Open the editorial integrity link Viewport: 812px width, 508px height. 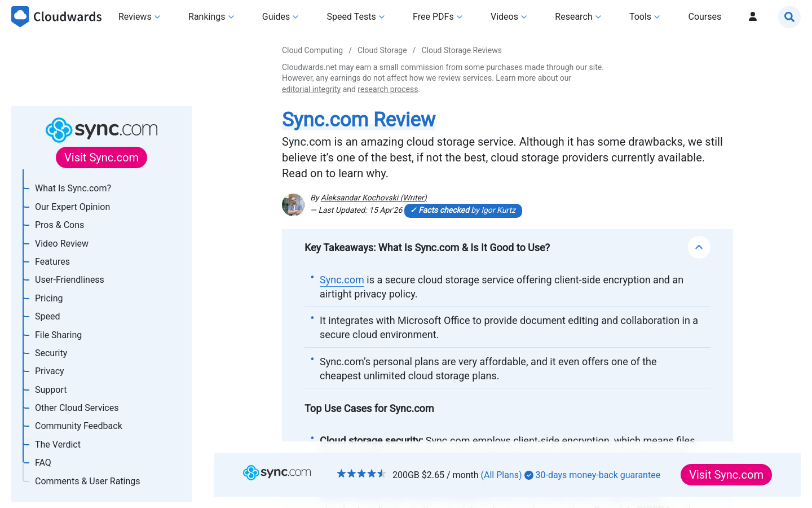[311, 89]
